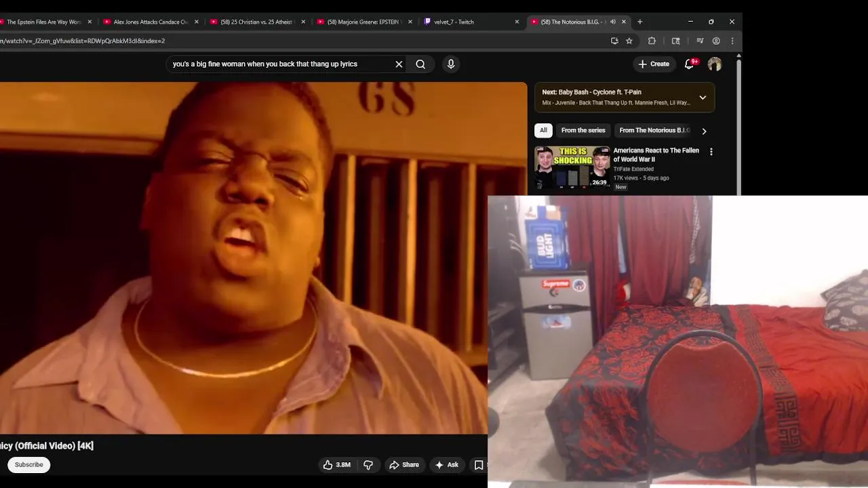
Task: Show more filter chips with right chevron
Action: pyautogui.click(x=704, y=131)
